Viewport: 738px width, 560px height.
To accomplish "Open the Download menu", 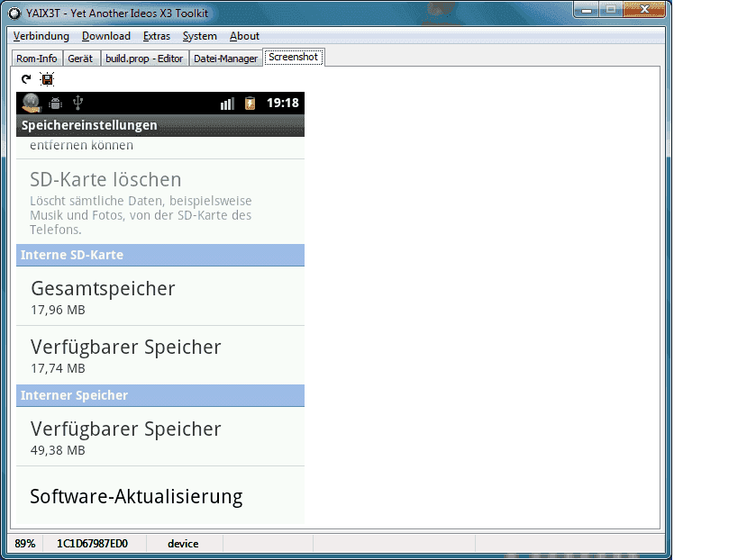I will click(106, 36).
